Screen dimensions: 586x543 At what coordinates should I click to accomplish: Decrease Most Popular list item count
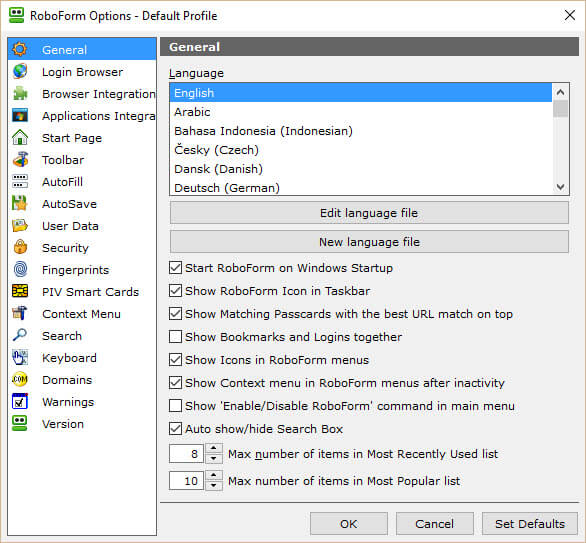(x=214, y=485)
